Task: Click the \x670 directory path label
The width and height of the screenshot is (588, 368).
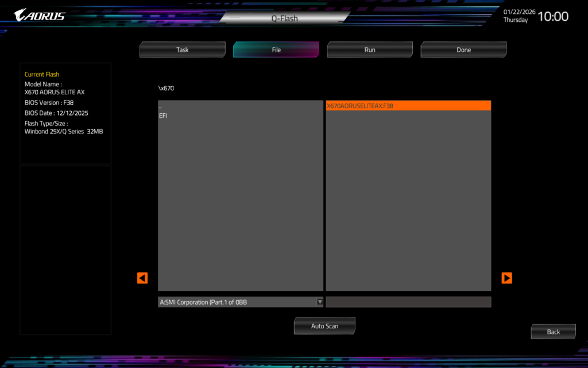Action: pyautogui.click(x=166, y=89)
